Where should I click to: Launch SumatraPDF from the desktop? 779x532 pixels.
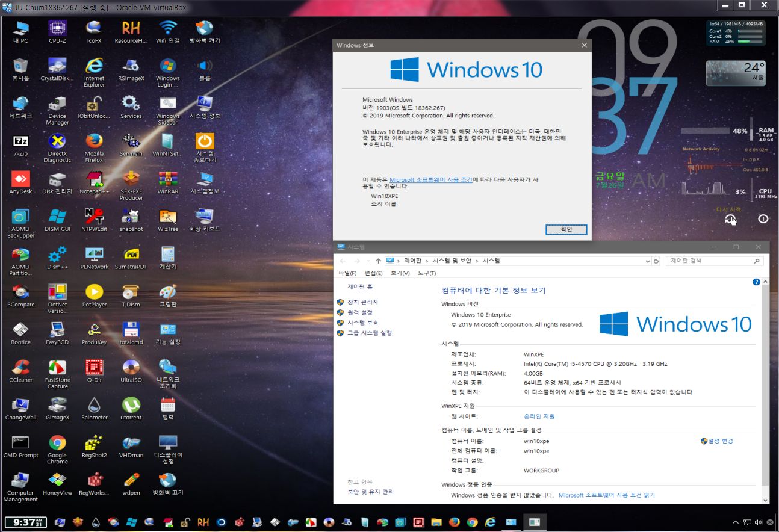(x=131, y=258)
